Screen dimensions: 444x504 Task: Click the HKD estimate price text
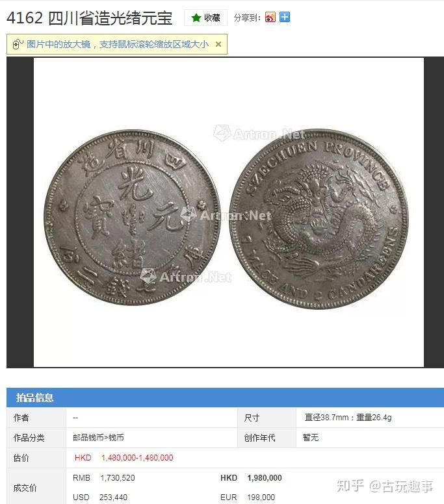tap(124, 458)
